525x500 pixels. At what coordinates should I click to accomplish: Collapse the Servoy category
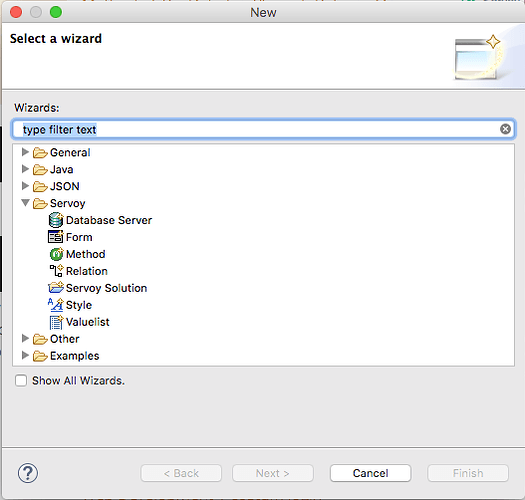click(25, 203)
